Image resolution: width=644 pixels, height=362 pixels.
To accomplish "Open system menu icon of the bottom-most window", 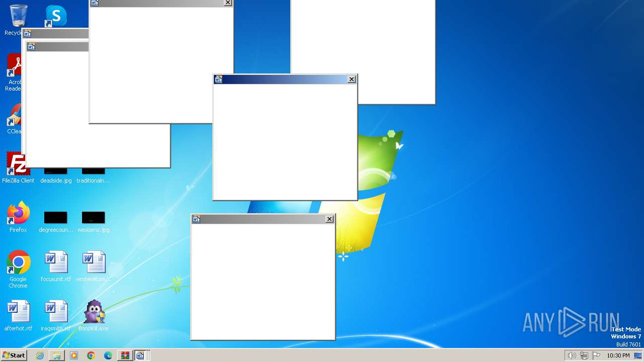I will 196,219.
